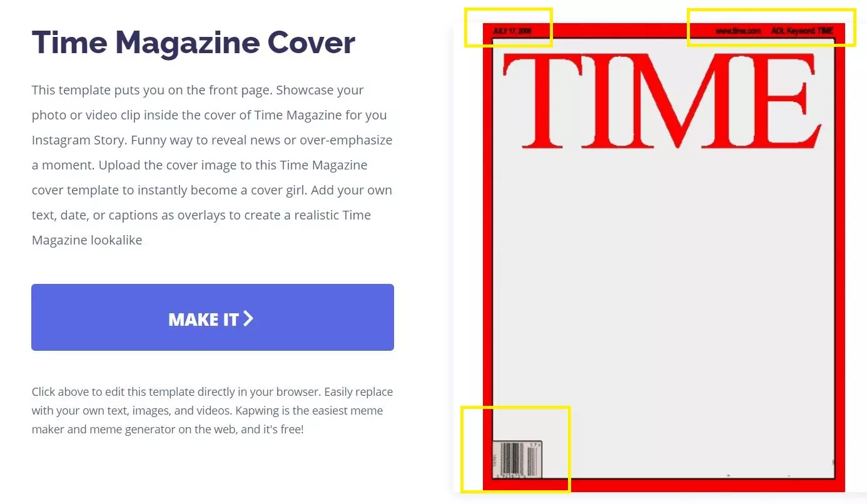Click the red left border of the cover
This screenshot has width=867, height=504.
(487, 256)
